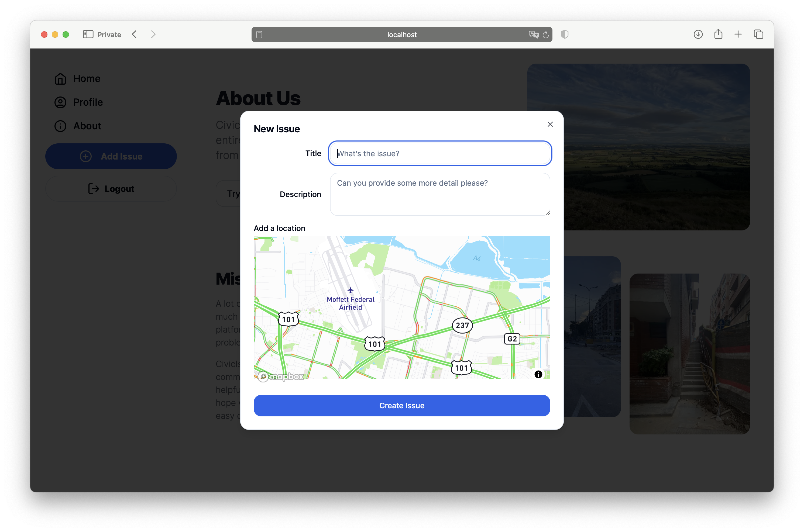Open a new tab with the plus icon

738,34
